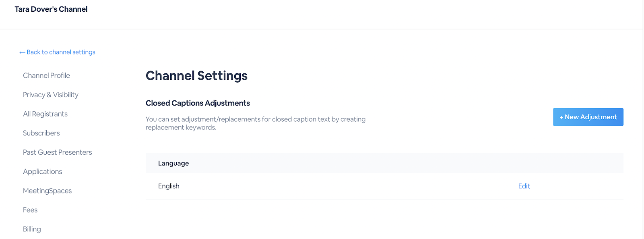
Task: Open Past Guest Presenters
Action: [57, 152]
